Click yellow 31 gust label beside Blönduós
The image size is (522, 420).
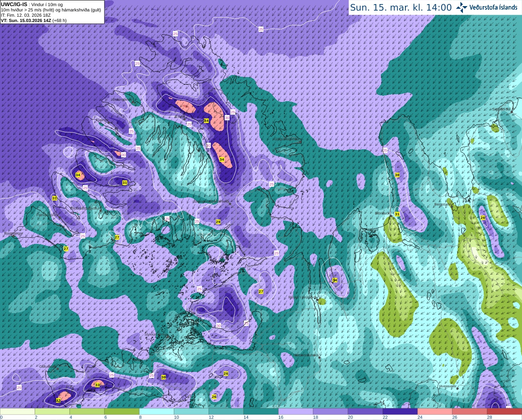(397, 214)
